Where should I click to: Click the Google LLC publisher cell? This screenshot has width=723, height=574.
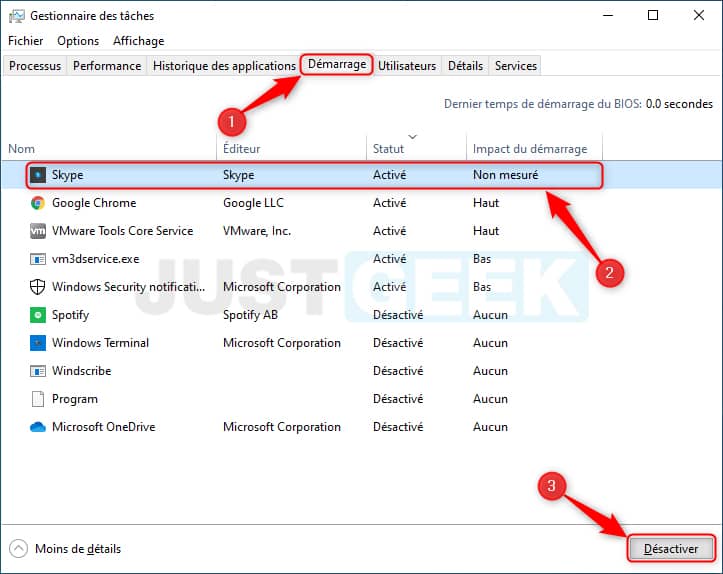point(253,203)
